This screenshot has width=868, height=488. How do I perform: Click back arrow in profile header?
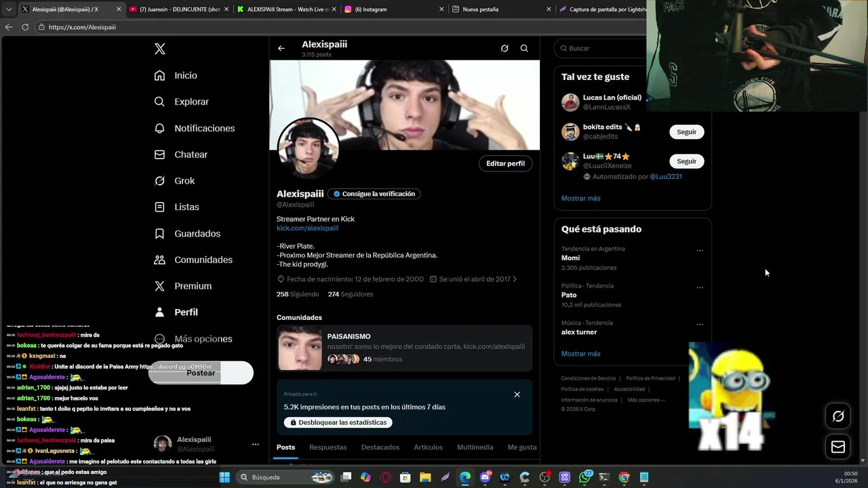click(281, 48)
